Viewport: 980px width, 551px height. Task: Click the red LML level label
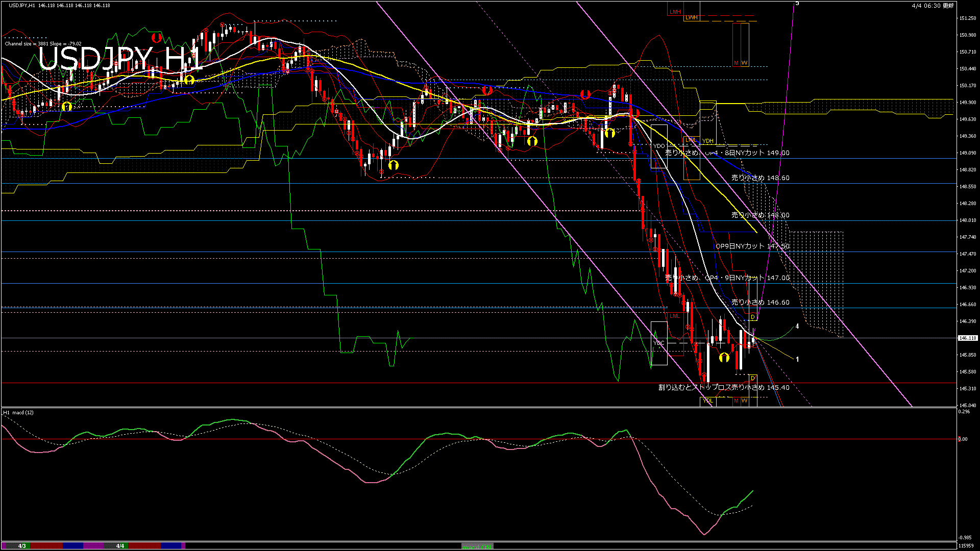coord(675,316)
